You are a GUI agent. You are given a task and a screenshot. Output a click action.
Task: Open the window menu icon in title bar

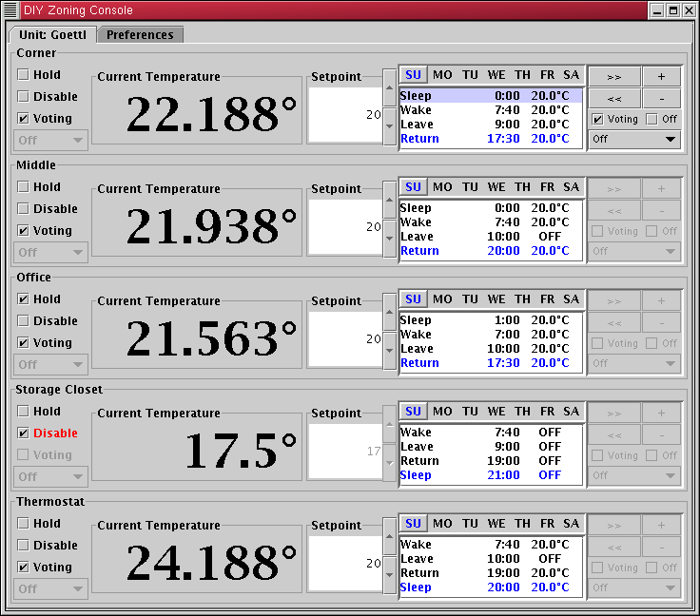pos(10,10)
